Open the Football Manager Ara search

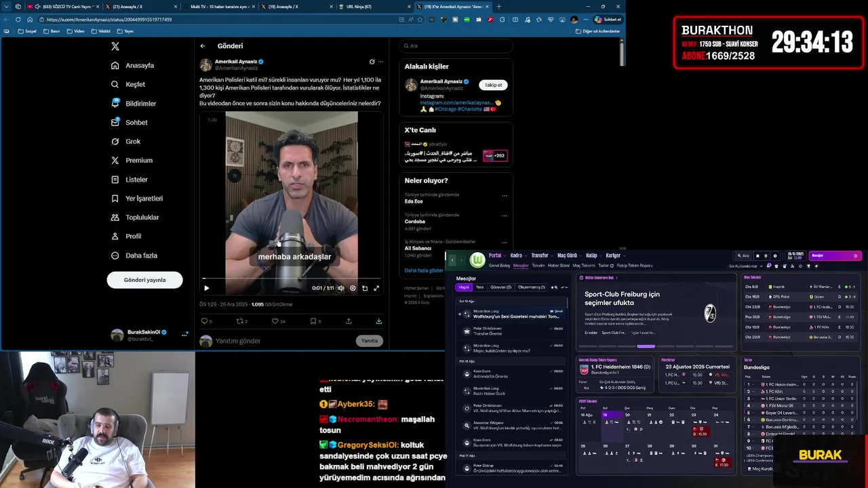(745, 256)
